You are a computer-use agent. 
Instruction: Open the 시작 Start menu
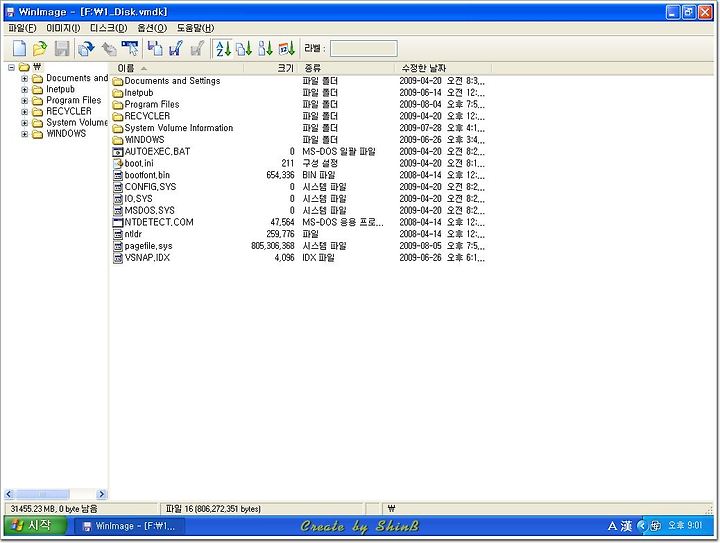click(35, 526)
